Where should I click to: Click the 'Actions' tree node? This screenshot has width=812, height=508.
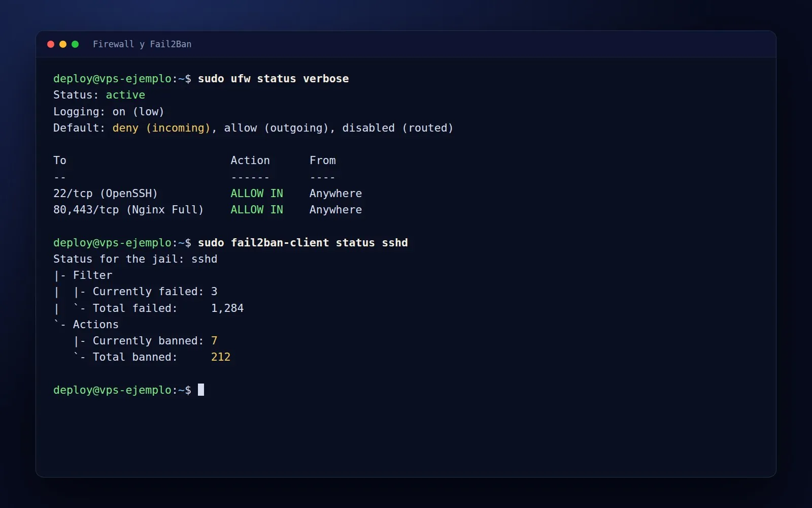[95, 325]
